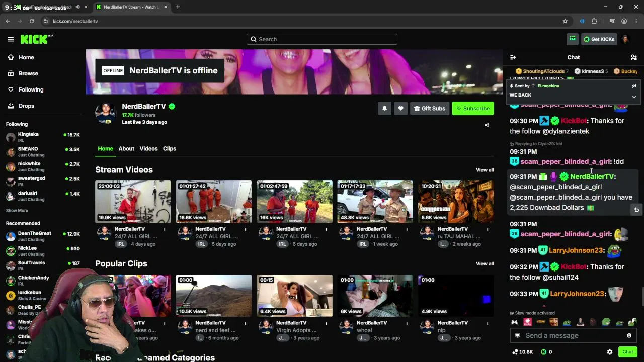Expand Show More in Following list

[17, 211]
